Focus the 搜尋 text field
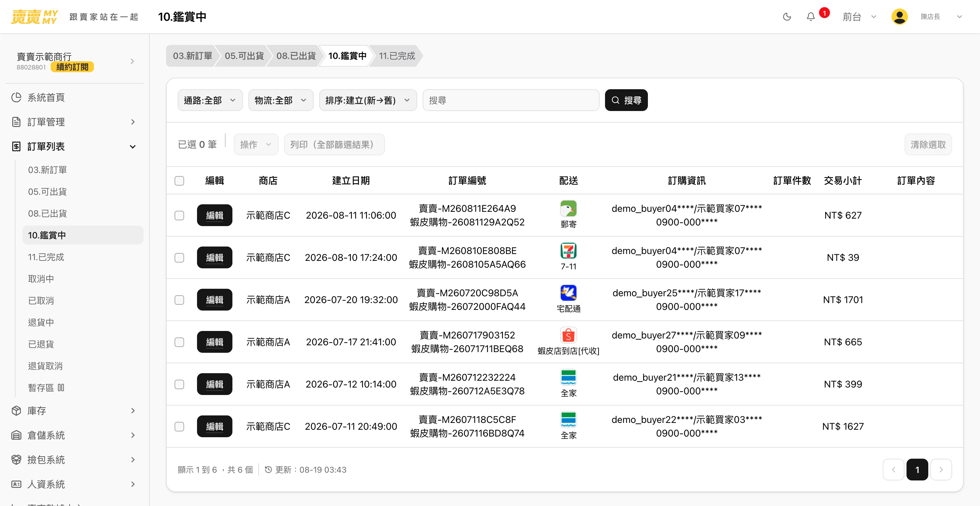980x506 pixels. coord(511,100)
